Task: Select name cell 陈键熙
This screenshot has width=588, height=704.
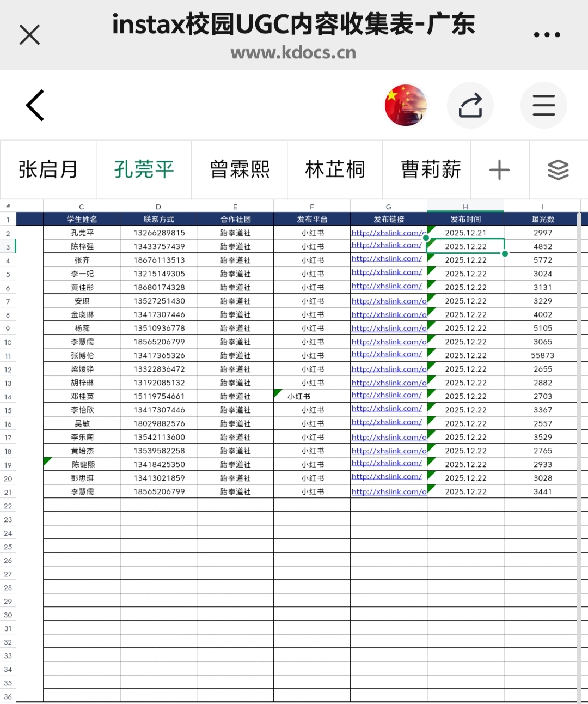Action: (x=82, y=464)
